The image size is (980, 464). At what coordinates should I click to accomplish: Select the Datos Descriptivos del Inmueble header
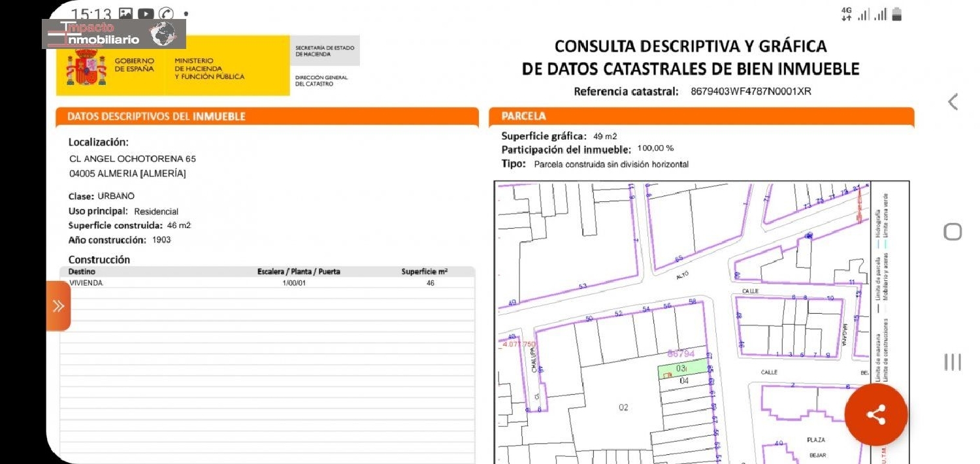[267, 116]
